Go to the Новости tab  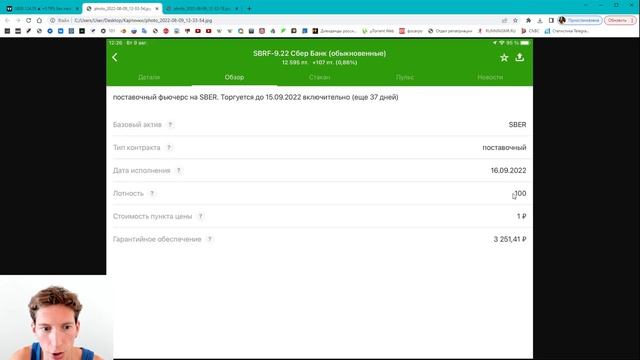tap(490, 77)
